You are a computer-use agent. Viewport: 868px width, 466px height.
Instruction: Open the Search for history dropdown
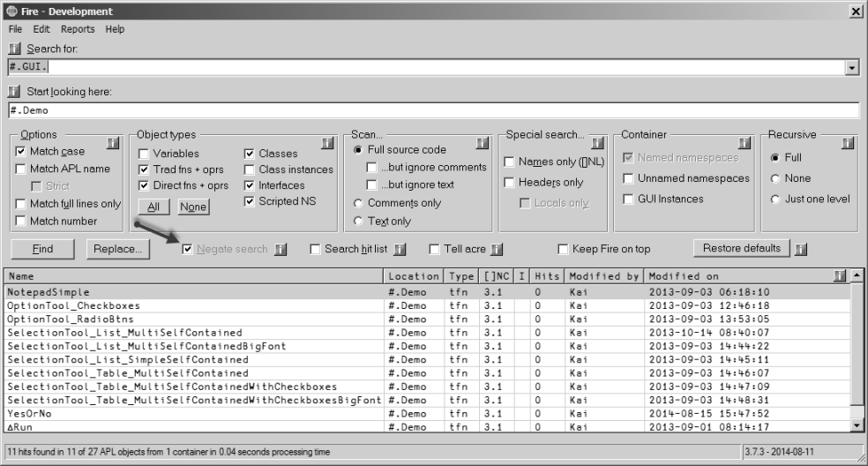[852, 68]
